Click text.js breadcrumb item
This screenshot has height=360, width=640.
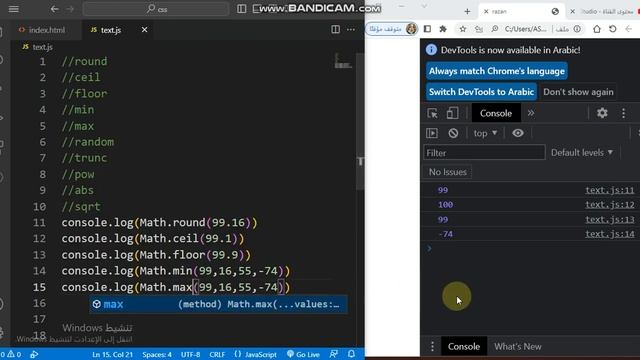[38, 47]
